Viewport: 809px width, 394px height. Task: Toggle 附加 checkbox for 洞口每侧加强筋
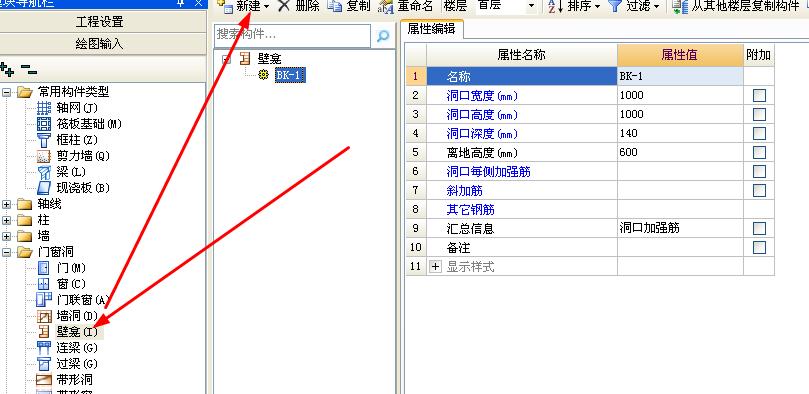(759, 171)
